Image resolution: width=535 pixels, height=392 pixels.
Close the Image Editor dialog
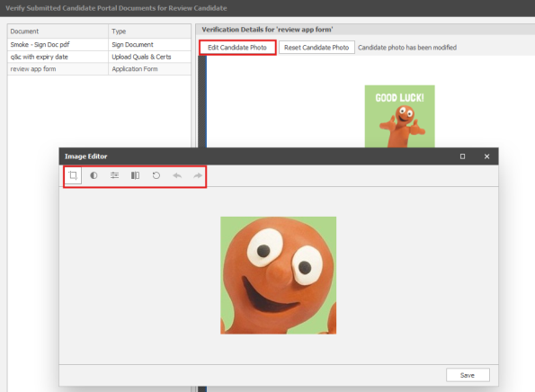pyautogui.click(x=486, y=156)
